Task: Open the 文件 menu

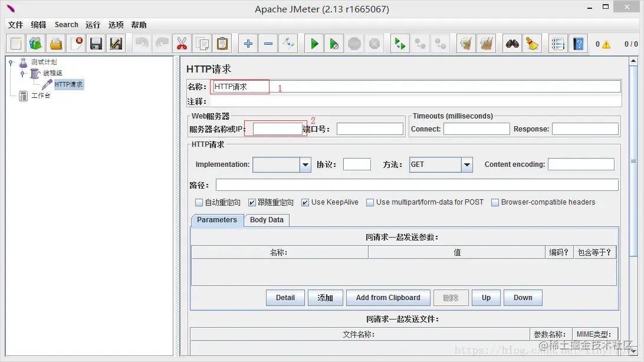Action: (x=15, y=25)
